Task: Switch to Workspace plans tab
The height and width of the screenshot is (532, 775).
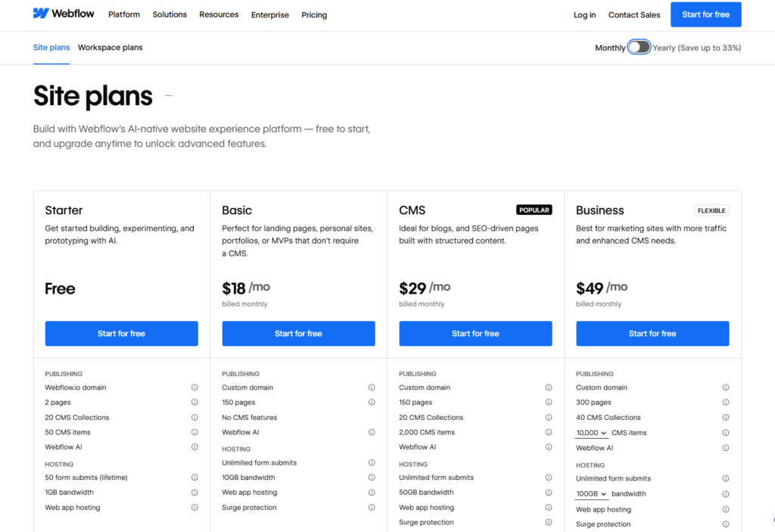Action: coord(110,48)
